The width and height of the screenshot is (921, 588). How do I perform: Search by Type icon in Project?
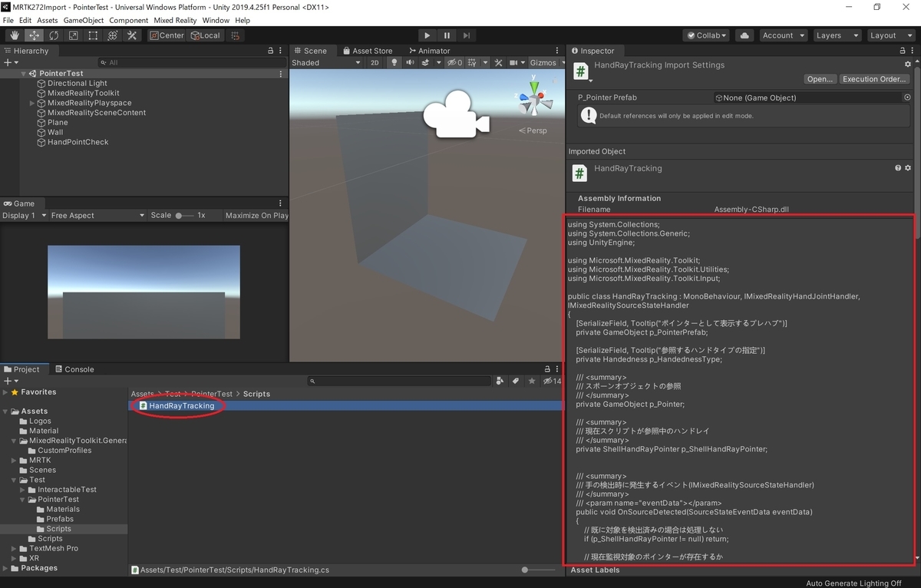500,381
